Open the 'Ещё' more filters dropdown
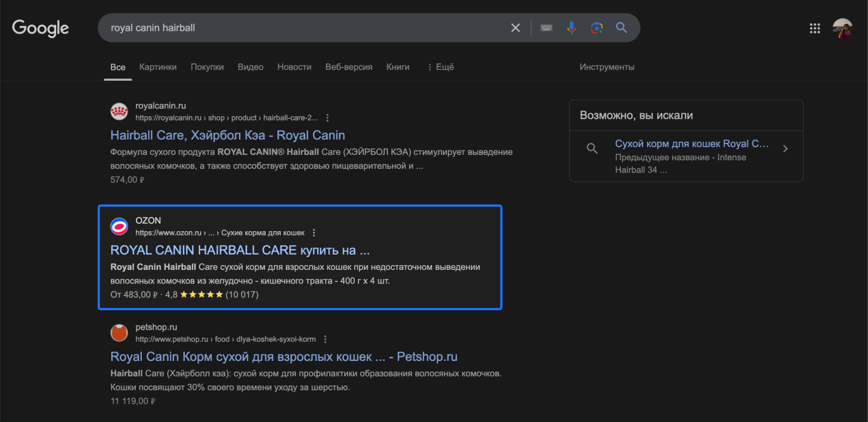868x422 pixels. [x=441, y=67]
